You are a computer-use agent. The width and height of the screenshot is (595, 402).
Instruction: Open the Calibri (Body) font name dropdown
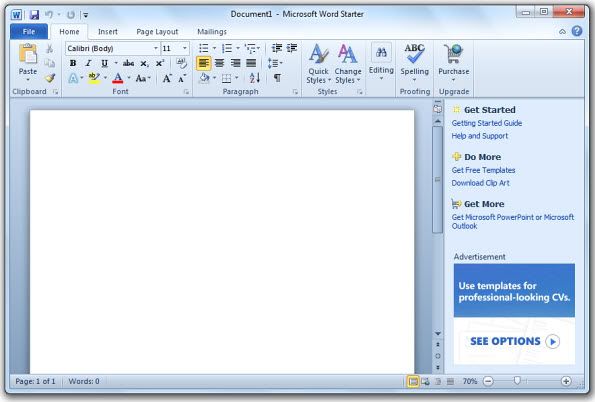click(x=112, y=49)
